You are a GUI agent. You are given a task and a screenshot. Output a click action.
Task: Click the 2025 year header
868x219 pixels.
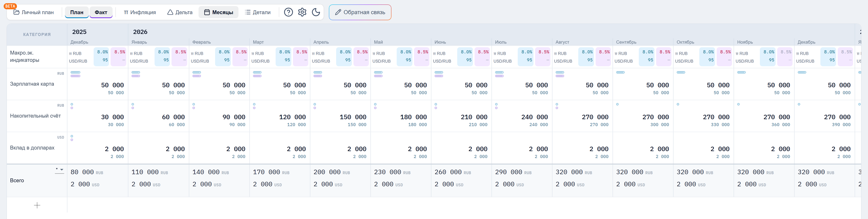[79, 32]
